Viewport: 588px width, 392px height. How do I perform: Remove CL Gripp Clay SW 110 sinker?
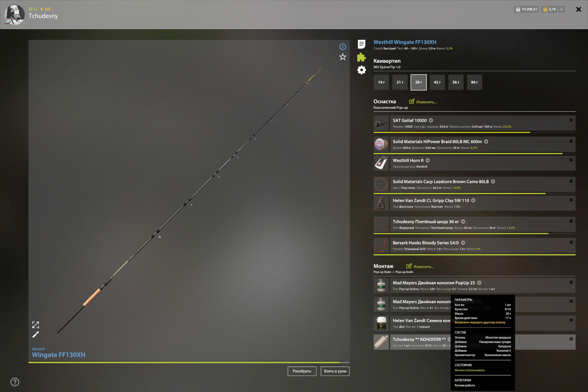pyautogui.click(x=571, y=200)
